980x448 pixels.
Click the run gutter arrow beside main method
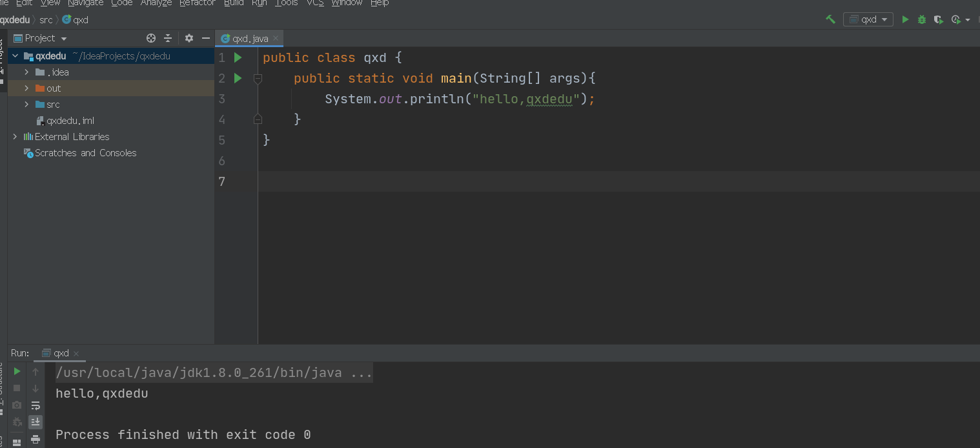tap(238, 78)
